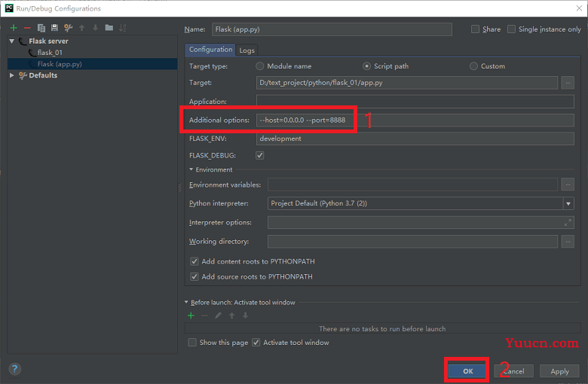588x384 pixels.
Task: Remove the selected configuration
Action: pyautogui.click(x=27, y=28)
